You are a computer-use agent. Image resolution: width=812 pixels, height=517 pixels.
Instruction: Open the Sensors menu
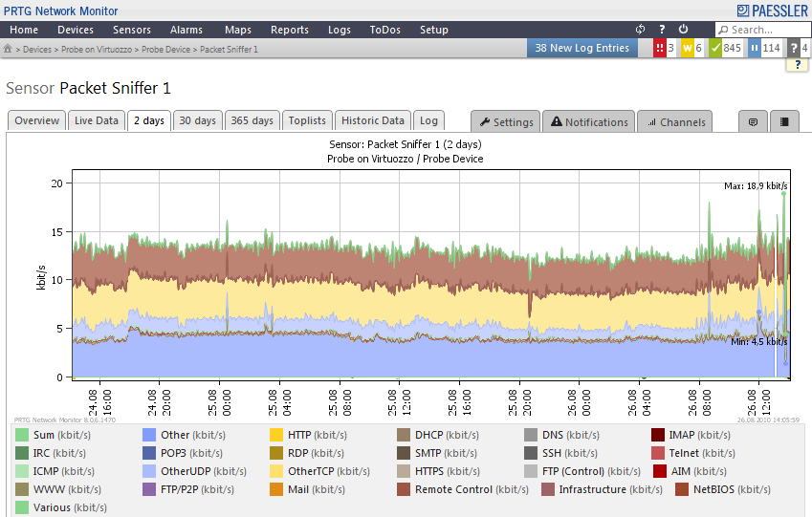[132, 30]
